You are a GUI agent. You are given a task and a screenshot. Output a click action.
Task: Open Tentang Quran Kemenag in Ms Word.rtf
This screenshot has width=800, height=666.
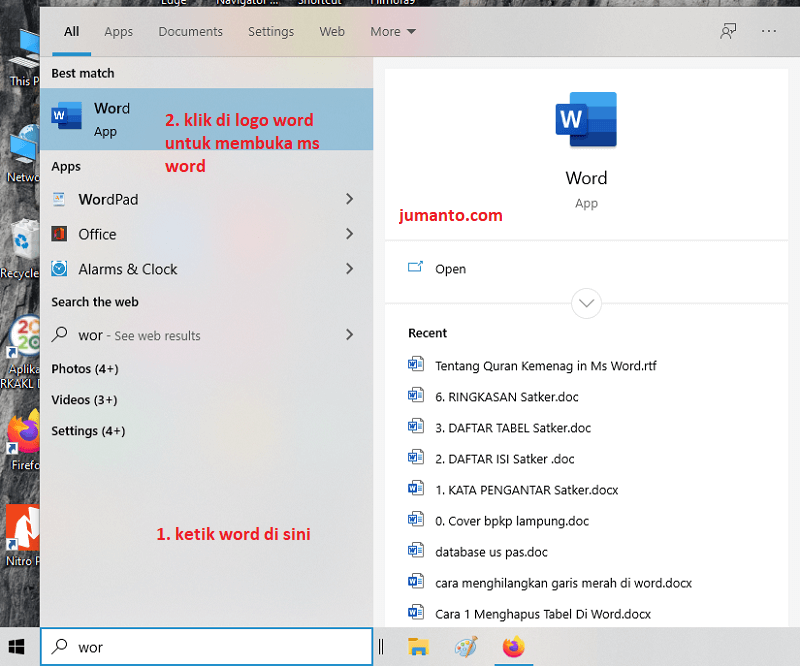pos(545,365)
